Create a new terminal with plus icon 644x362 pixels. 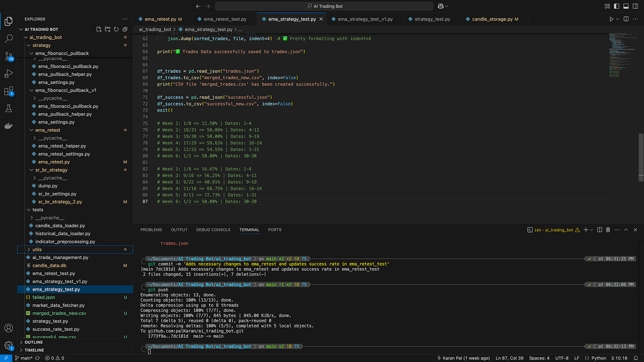[586, 230]
